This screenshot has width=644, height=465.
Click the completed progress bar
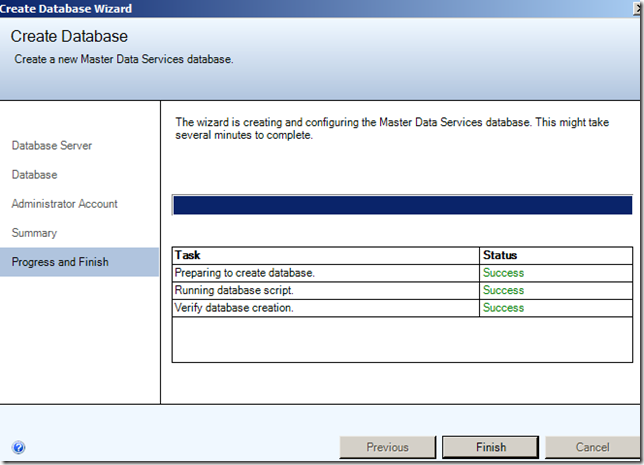click(x=402, y=205)
